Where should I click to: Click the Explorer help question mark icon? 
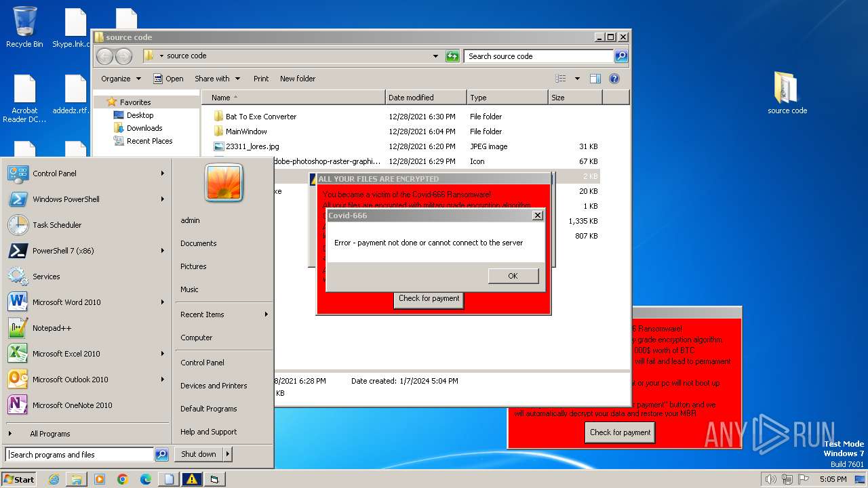pos(614,79)
